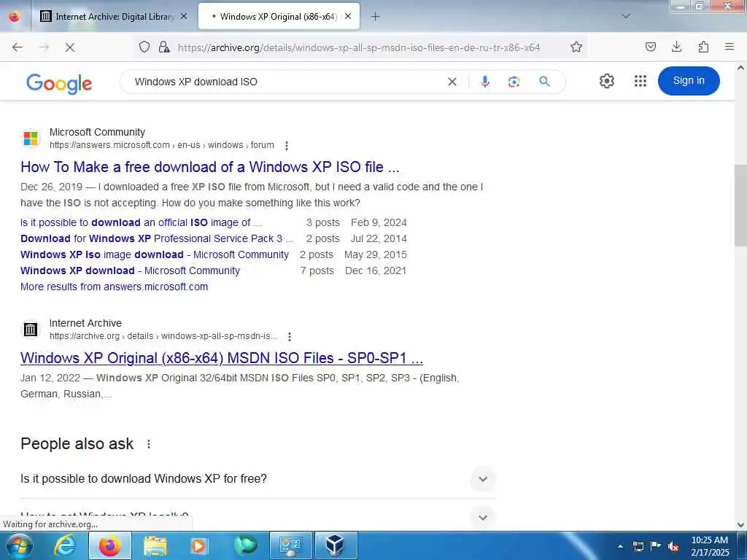Submit search with the magnifier icon
Viewport: 747px width, 560px height.
coord(544,82)
